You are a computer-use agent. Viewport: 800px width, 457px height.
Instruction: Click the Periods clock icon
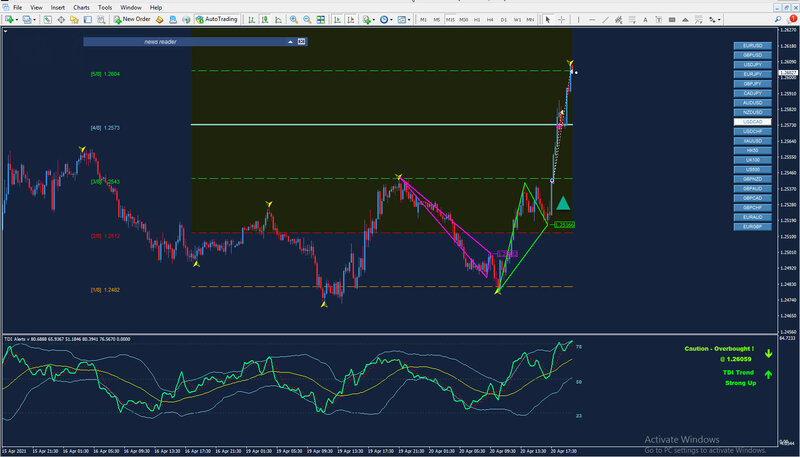tap(384, 19)
